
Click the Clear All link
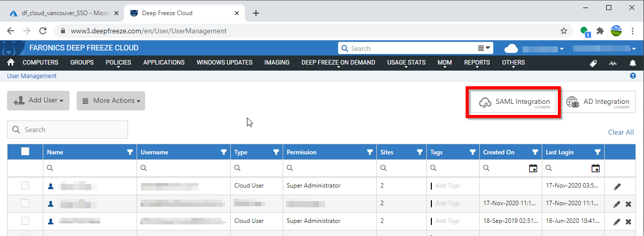(621, 132)
